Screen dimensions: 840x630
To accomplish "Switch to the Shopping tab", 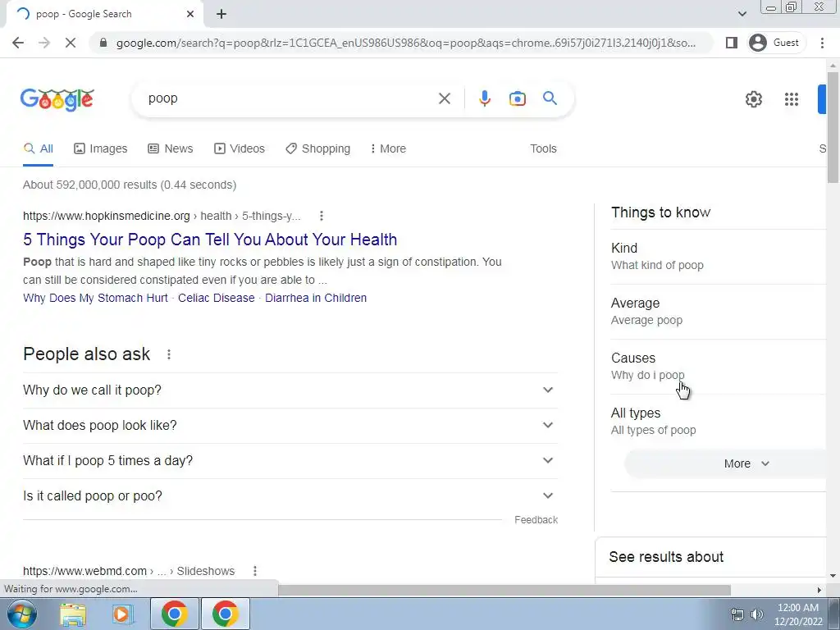I will 317,149.
